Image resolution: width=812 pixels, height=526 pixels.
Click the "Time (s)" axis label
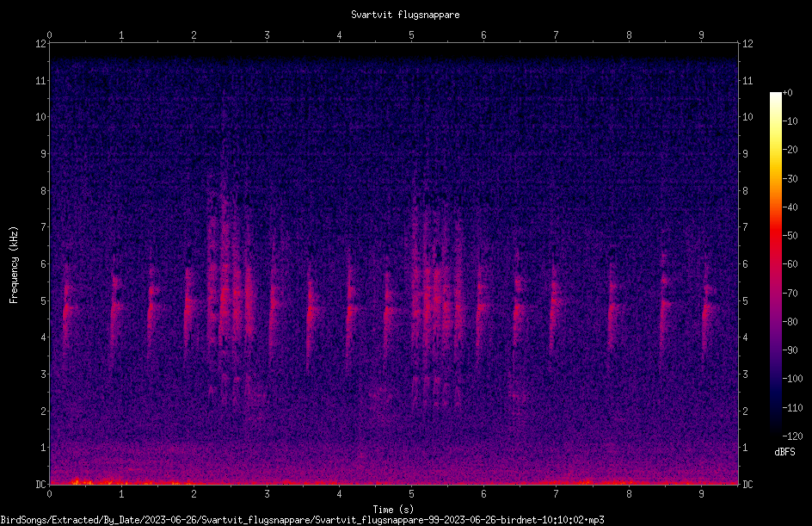coord(393,510)
